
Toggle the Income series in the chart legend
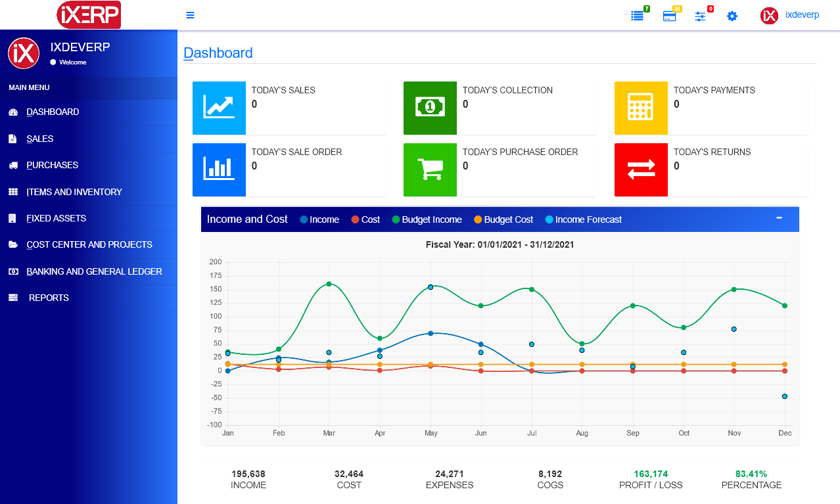pyautogui.click(x=319, y=219)
